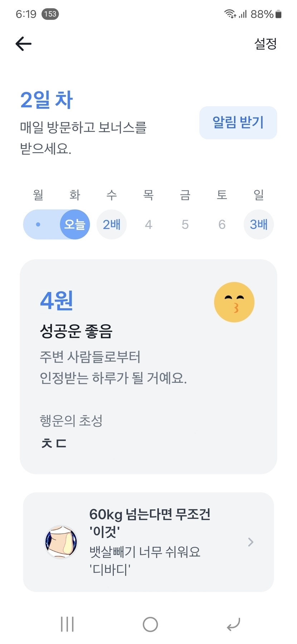Tap the diet ad thumbnail image
Screen dimensions: 297x644
(x=61, y=542)
